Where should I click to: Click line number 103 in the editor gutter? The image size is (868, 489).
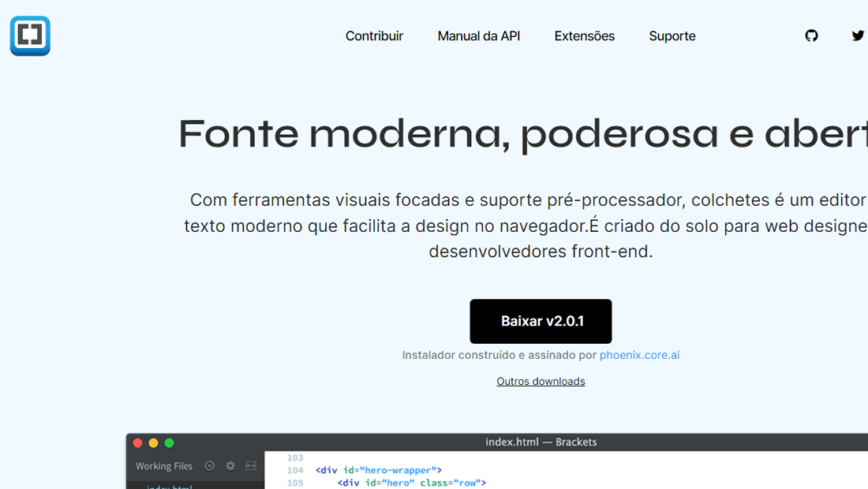295,458
